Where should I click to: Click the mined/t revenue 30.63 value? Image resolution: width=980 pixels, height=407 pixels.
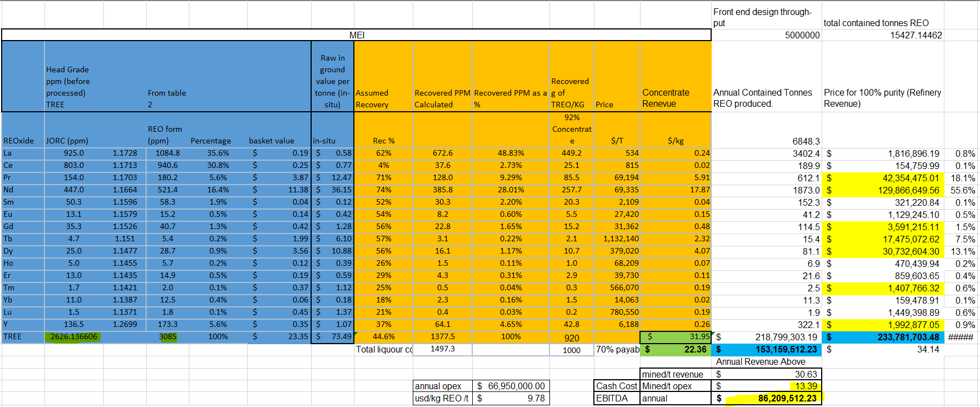(767, 374)
